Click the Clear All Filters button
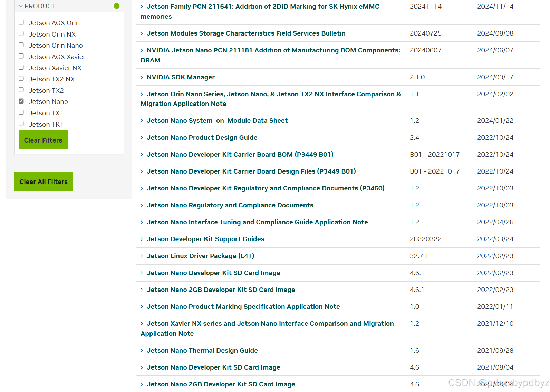This screenshot has width=550, height=392. point(44,182)
